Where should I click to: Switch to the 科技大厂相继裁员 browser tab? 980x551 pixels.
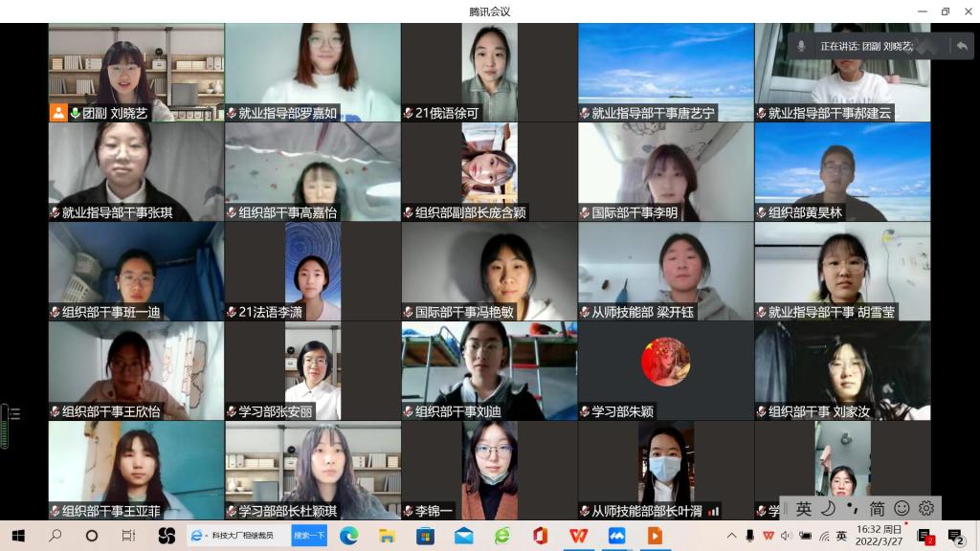pos(234,536)
